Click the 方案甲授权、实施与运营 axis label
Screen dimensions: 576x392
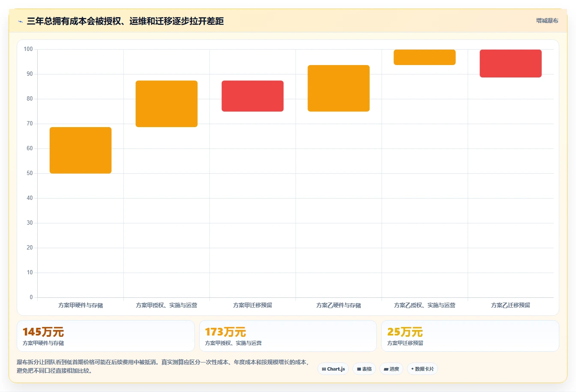167,305
